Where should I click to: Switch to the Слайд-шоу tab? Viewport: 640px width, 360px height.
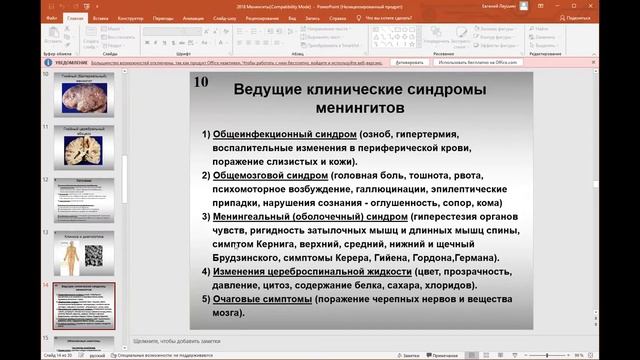tap(224, 18)
